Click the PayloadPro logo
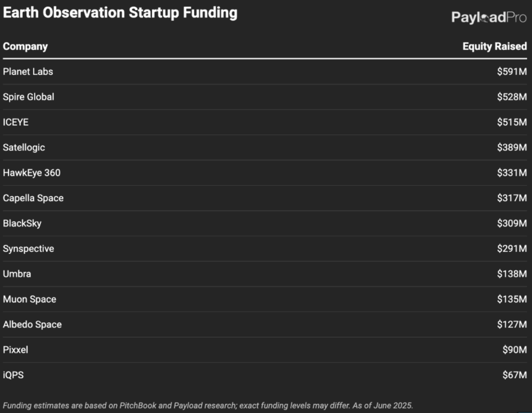 [x=489, y=17]
